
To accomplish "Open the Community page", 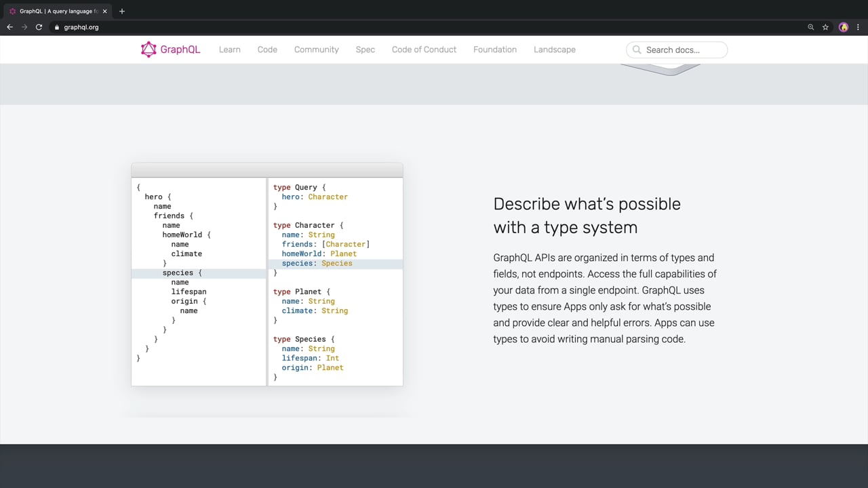I will pyautogui.click(x=317, y=49).
